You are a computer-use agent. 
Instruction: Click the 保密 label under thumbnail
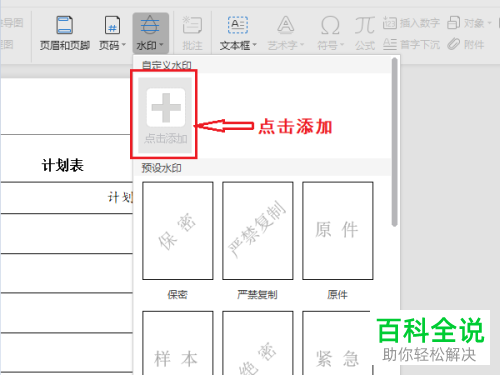[178, 295]
